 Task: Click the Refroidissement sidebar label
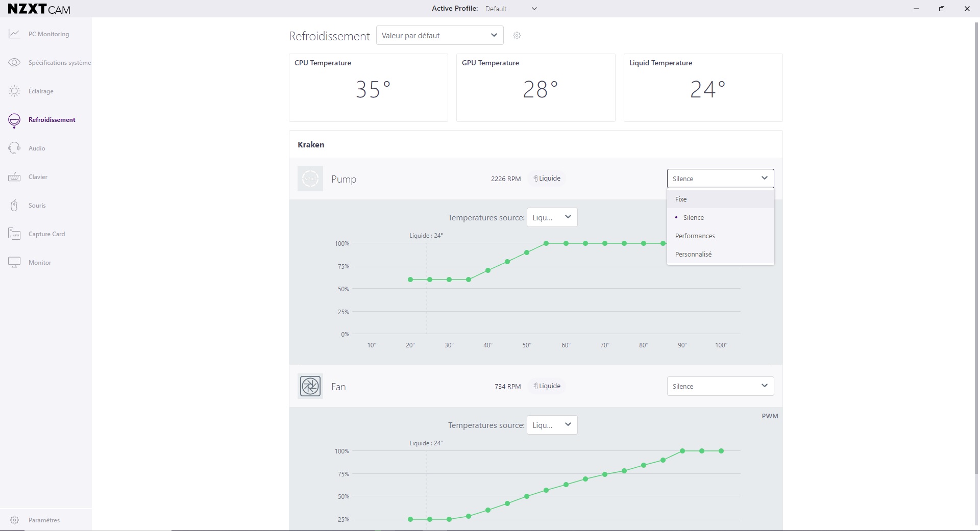52,120
